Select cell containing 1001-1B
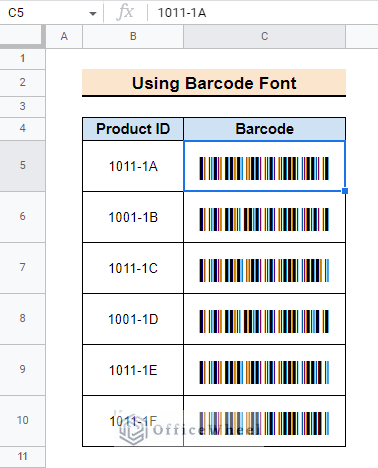This screenshot has height=468, width=378. click(x=133, y=217)
